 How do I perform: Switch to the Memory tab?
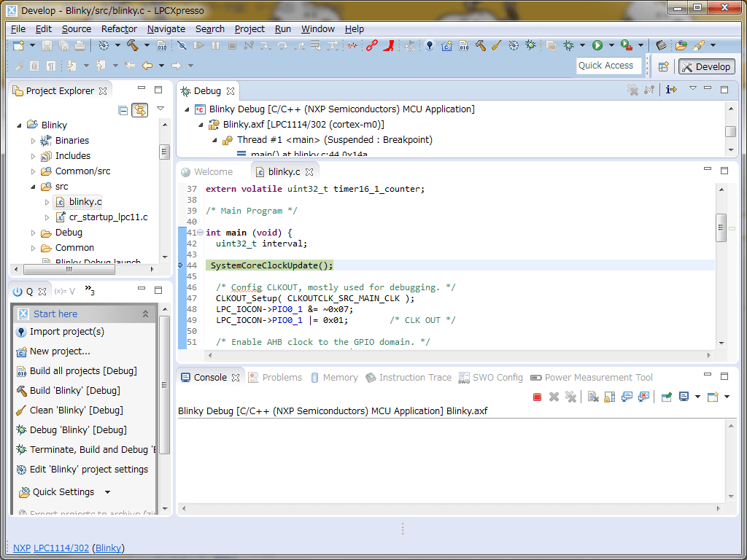(334, 378)
